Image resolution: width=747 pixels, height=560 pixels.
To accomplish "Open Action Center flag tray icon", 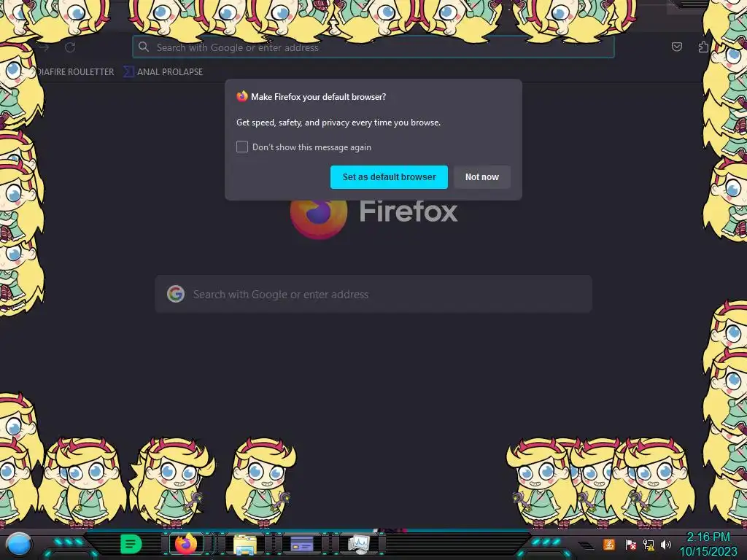I will click(630, 544).
